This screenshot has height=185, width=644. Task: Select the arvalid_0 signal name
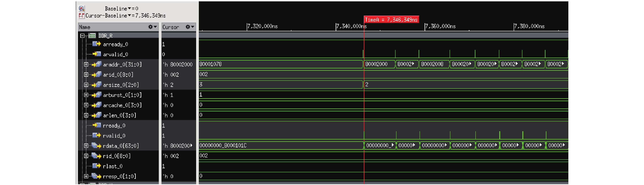115,54
